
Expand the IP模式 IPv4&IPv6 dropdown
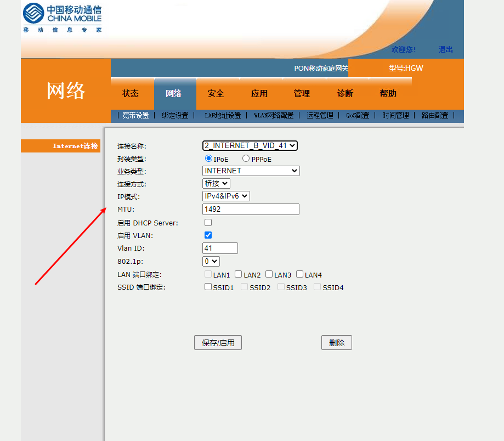tap(226, 196)
